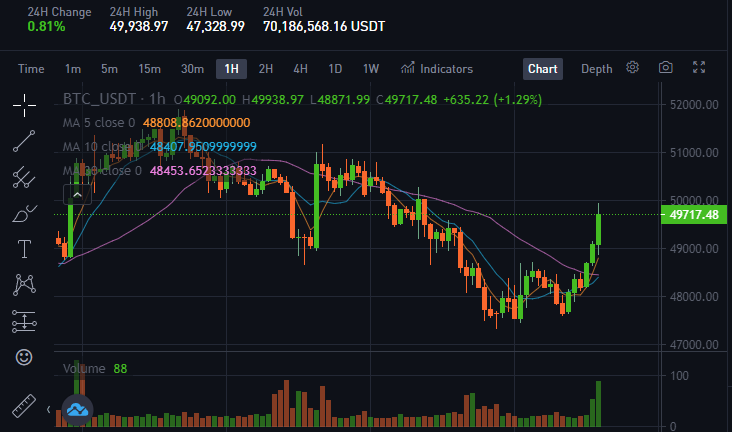Choose the 15m interval
Screen dimensions: 732x432
[x=149, y=69]
